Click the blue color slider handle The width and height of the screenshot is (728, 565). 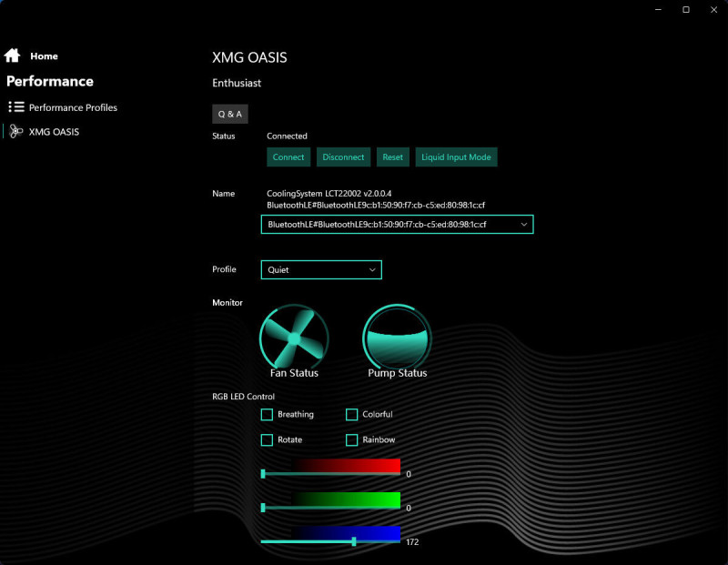354,541
